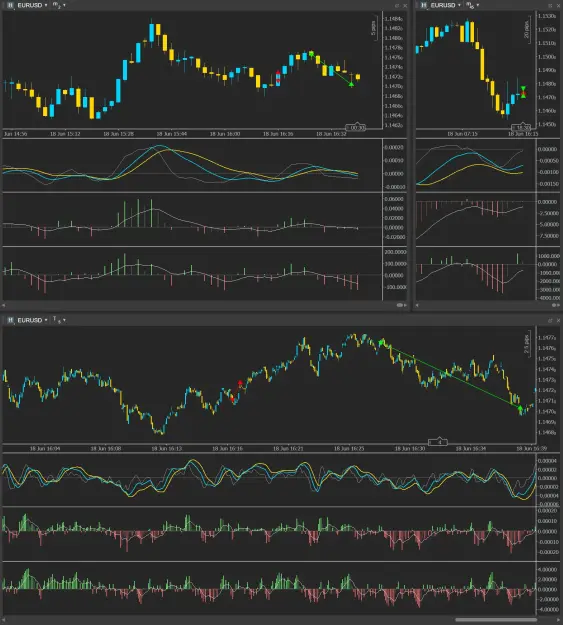Select trade marker on m15 chart
563x625 pixels.
(524, 92)
